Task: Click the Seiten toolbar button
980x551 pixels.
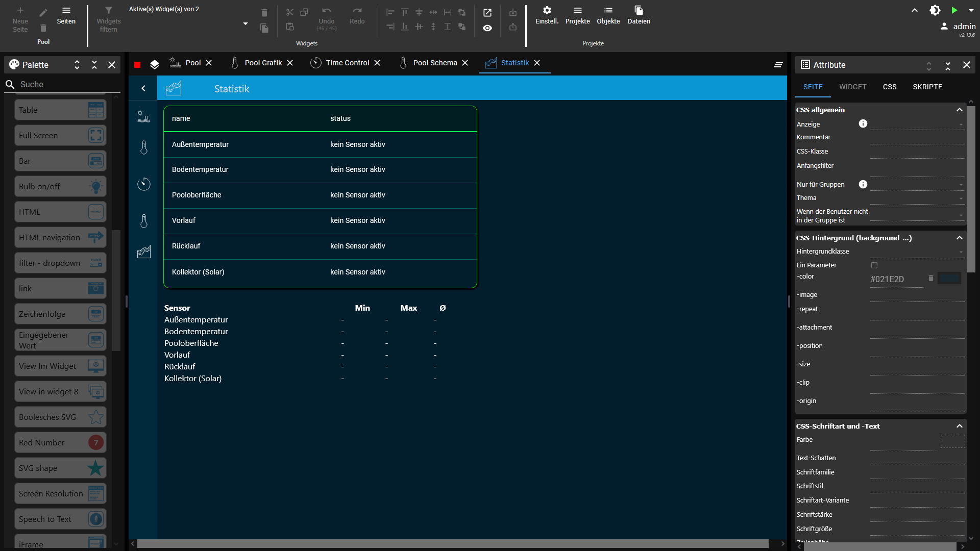Action: point(66,15)
